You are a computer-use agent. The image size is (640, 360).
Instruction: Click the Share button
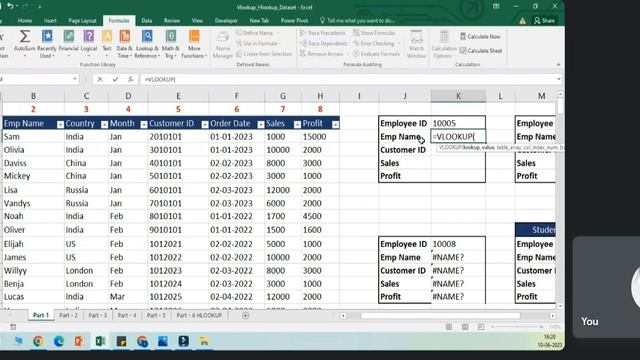click(x=544, y=20)
